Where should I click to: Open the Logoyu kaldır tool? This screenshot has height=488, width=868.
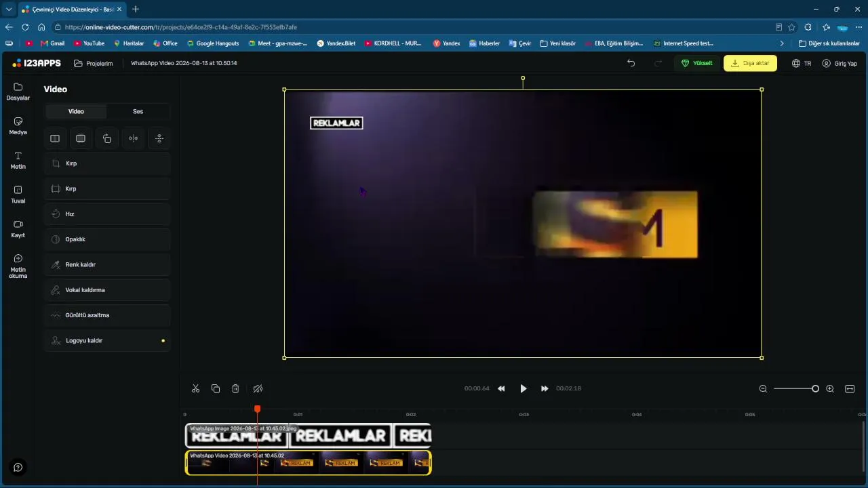(x=108, y=340)
